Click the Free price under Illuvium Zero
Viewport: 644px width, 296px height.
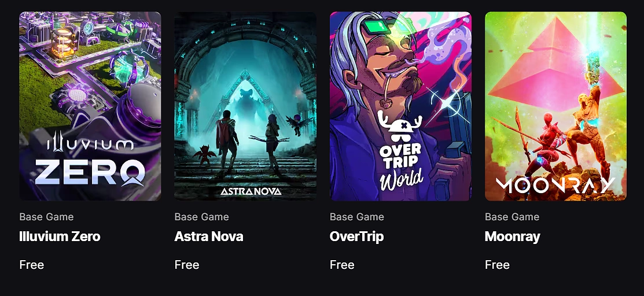pyautogui.click(x=32, y=265)
